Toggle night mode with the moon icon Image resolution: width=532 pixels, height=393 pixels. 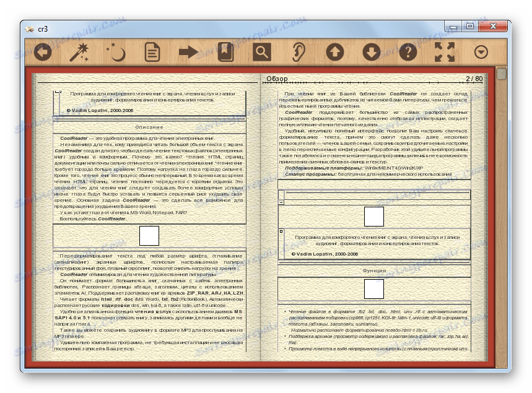[x=116, y=52]
